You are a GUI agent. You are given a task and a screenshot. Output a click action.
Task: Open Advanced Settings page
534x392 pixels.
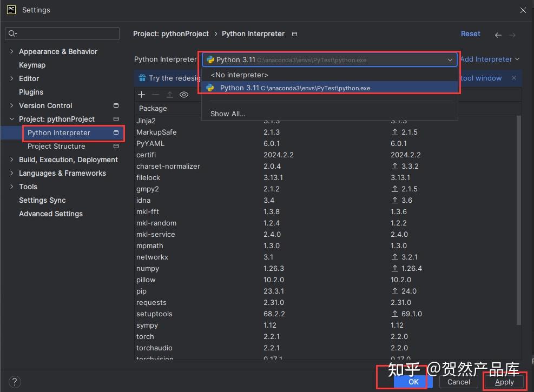pos(51,214)
